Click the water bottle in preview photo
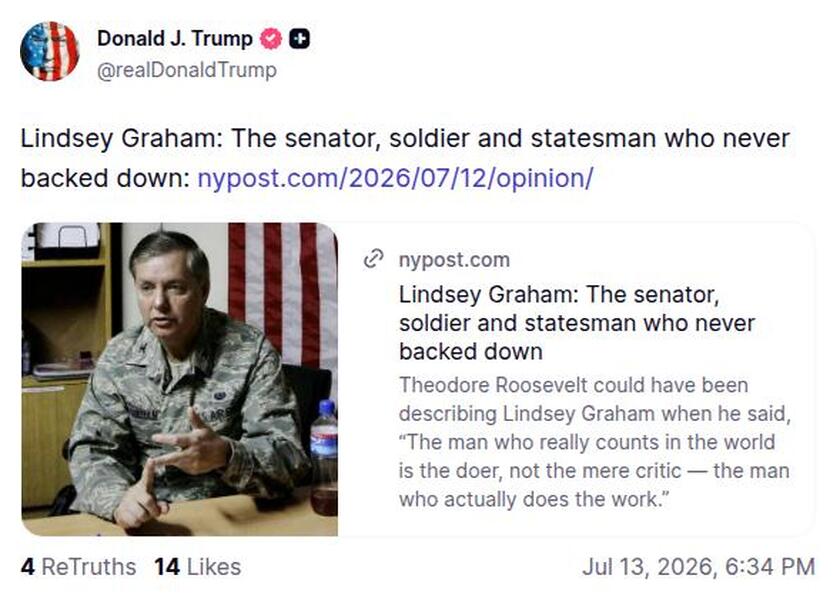Image resolution: width=840 pixels, height=612 pixels. (324, 456)
